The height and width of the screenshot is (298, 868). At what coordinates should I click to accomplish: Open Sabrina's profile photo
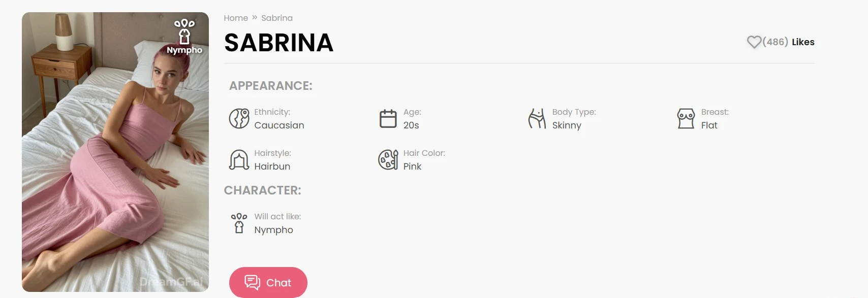click(x=115, y=152)
